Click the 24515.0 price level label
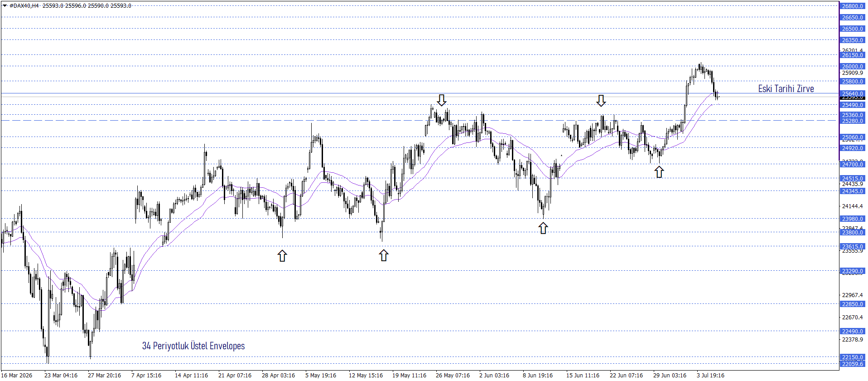The image size is (868, 381). (x=852, y=178)
